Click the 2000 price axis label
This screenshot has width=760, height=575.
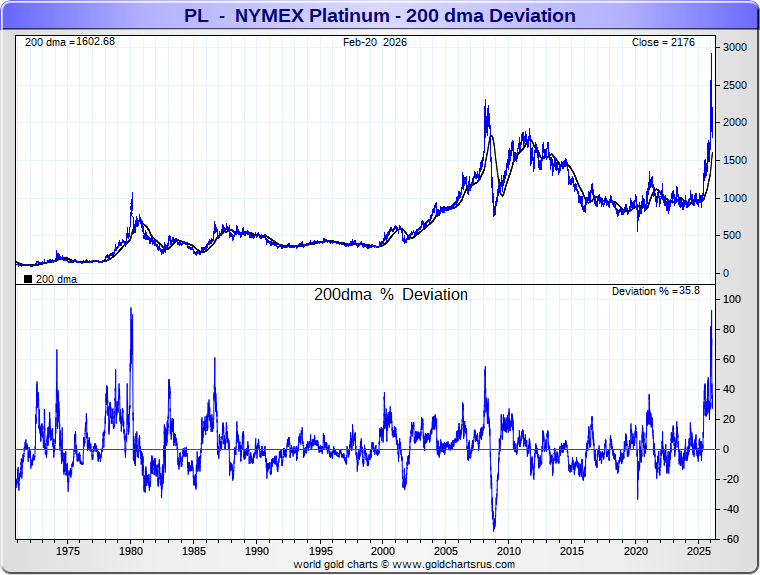735,123
